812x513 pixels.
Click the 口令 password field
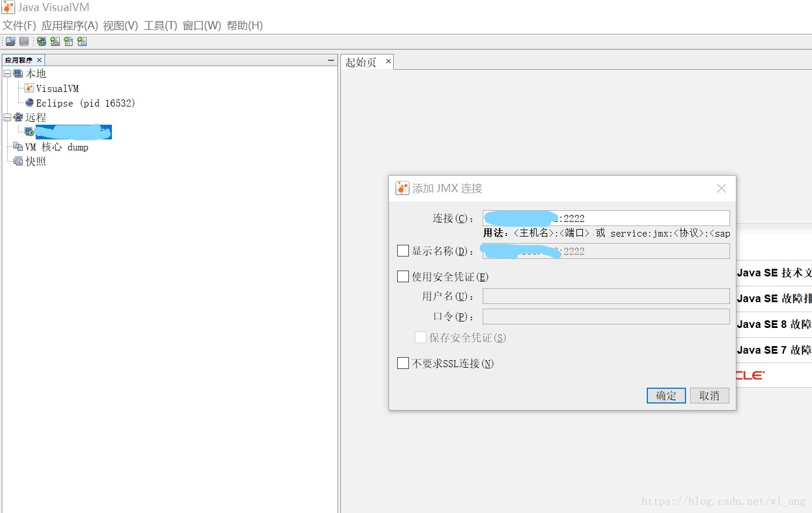click(x=606, y=316)
